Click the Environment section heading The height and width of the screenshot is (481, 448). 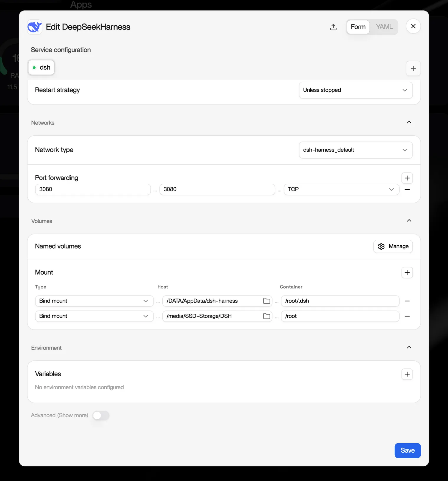click(46, 348)
